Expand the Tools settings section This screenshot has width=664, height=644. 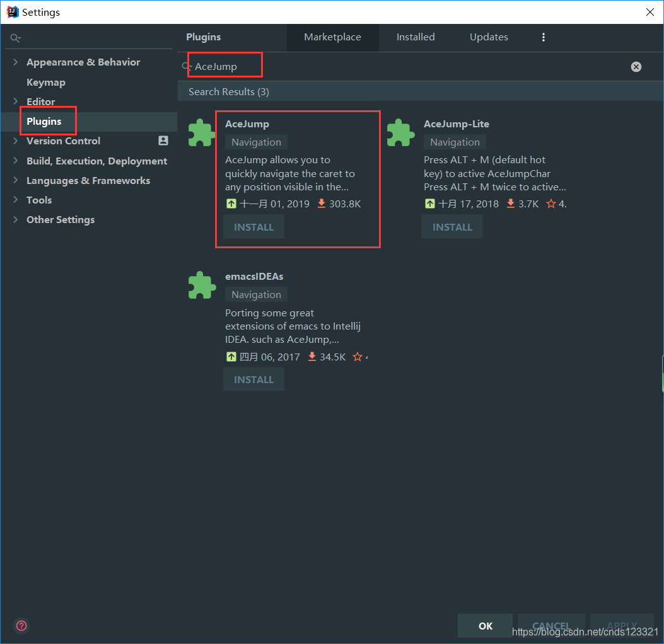pyautogui.click(x=16, y=199)
